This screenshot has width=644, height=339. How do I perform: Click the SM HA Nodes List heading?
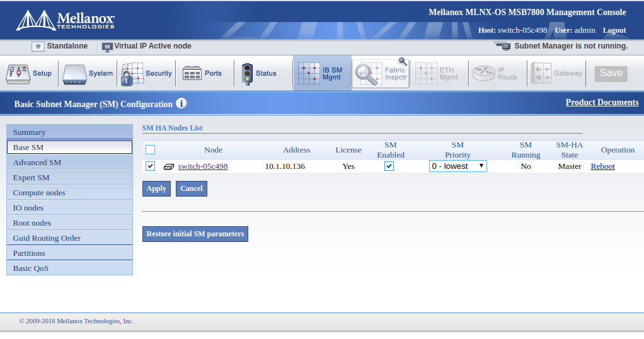pyautogui.click(x=172, y=128)
